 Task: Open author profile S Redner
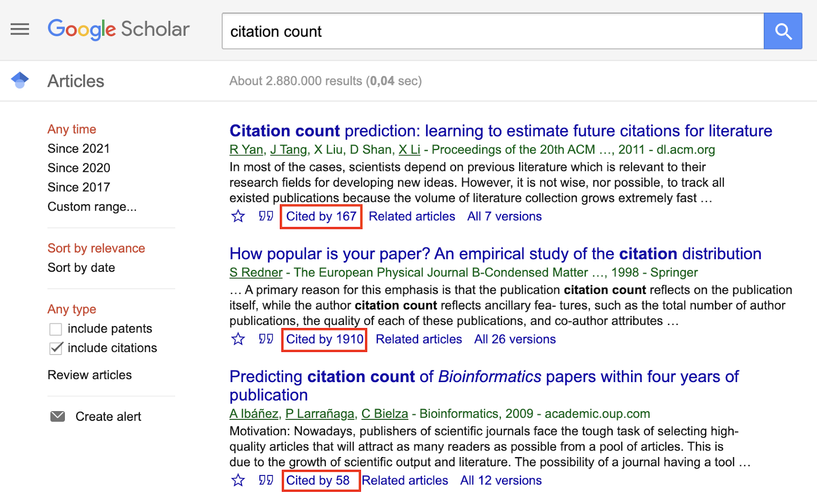(x=256, y=272)
